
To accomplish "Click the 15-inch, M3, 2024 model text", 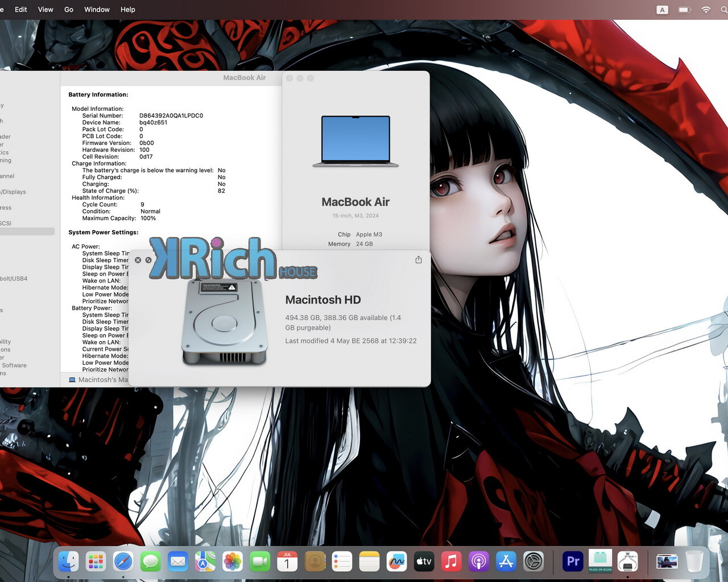I will click(355, 215).
